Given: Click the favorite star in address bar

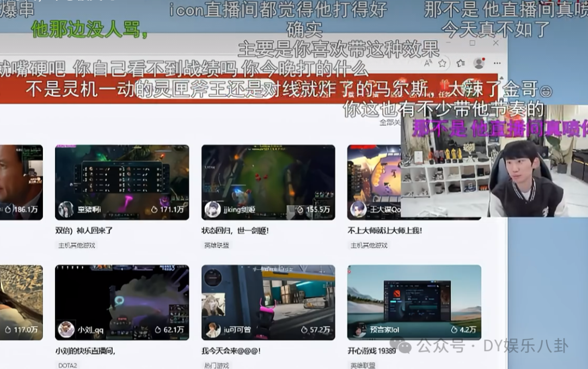Looking at the screenshot, I should (x=443, y=63).
